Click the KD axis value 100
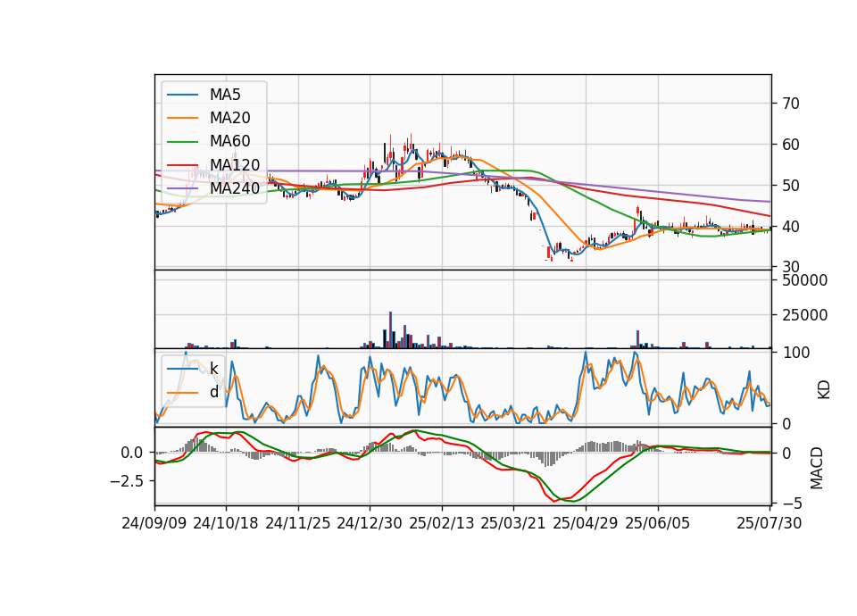 coord(795,353)
